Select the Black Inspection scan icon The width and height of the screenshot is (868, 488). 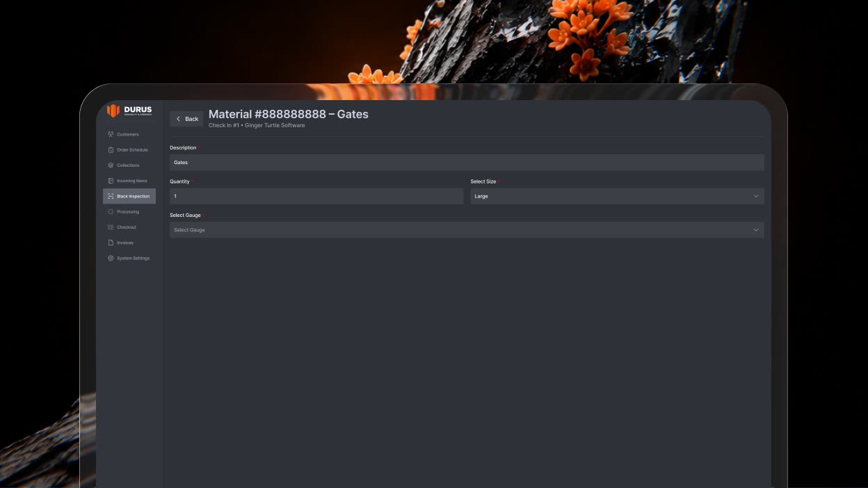pyautogui.click(x=111, y=196)
